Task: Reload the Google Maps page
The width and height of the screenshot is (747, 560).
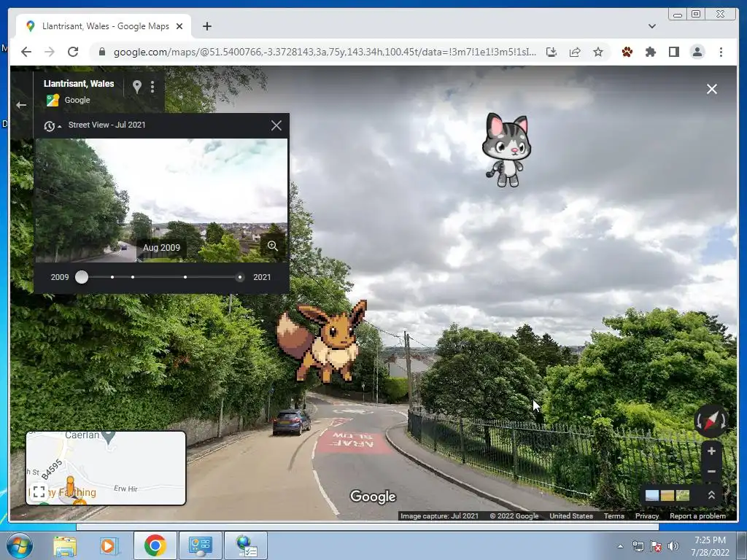Action: click(73, 52)
